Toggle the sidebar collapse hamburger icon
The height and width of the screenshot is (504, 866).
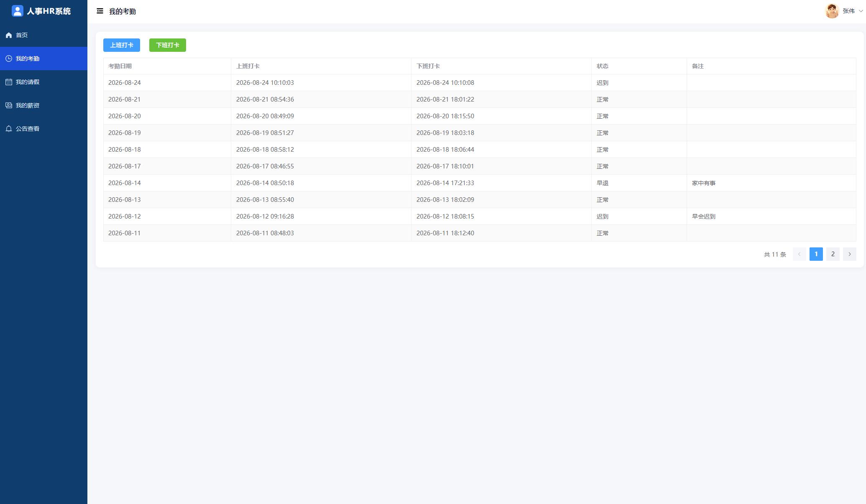pos(100,11)
